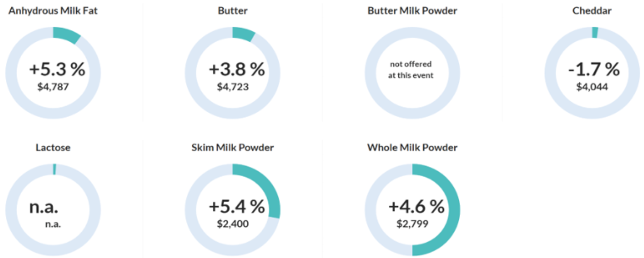Click the large n.a. Lactose value
This screenshot has height=258, width=644.
pyautogui.click(x=44, y=207)
